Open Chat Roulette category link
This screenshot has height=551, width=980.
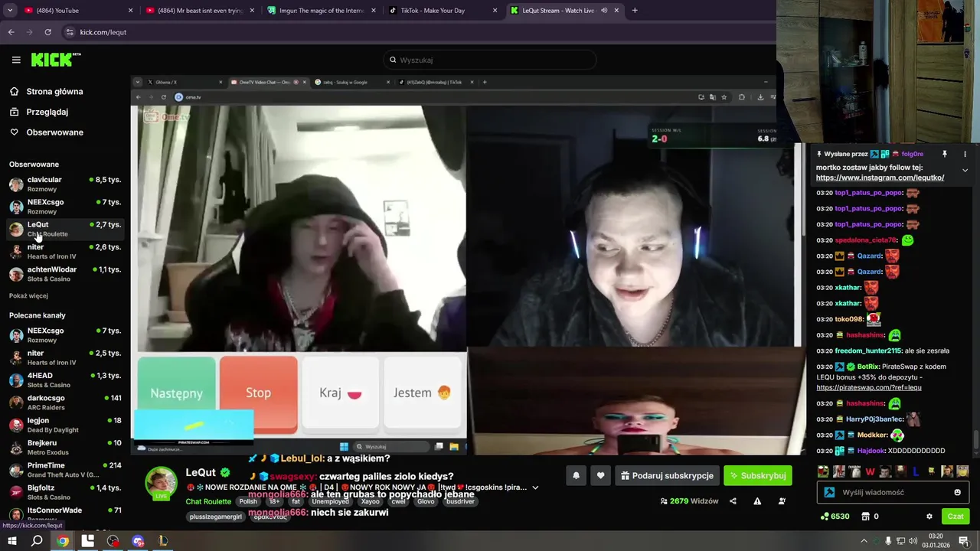point(208,502)
